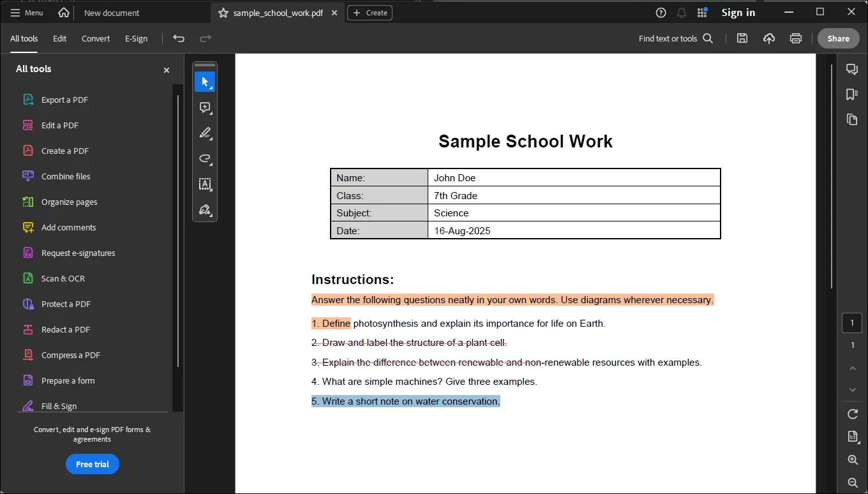Open the Sign fountain pen tool
This screenshot has width=868, height=494.
(x=204, y=209)
